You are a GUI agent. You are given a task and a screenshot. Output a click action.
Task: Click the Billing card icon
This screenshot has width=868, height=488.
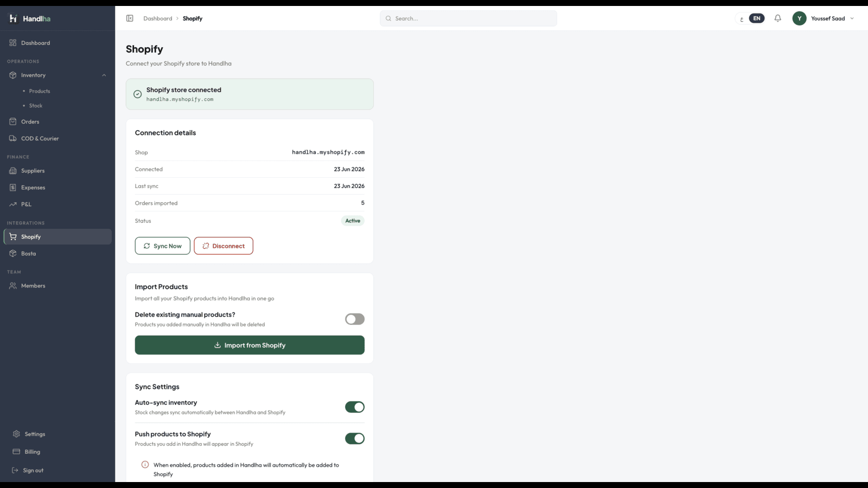point(16,452)
